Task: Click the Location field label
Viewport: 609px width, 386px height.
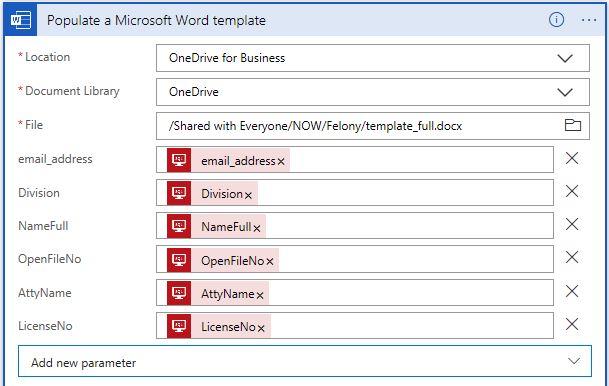Action: pos(47,57)
